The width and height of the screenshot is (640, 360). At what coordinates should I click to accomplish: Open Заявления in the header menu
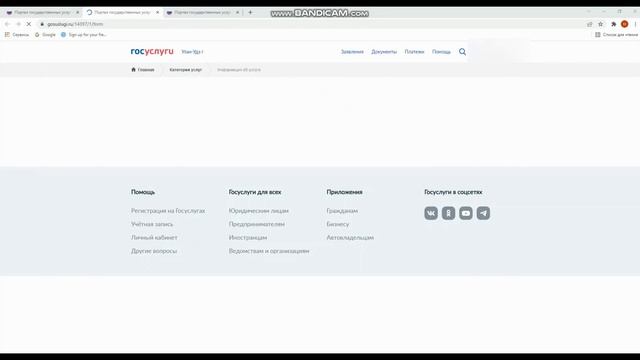click(x=352, y=52)
